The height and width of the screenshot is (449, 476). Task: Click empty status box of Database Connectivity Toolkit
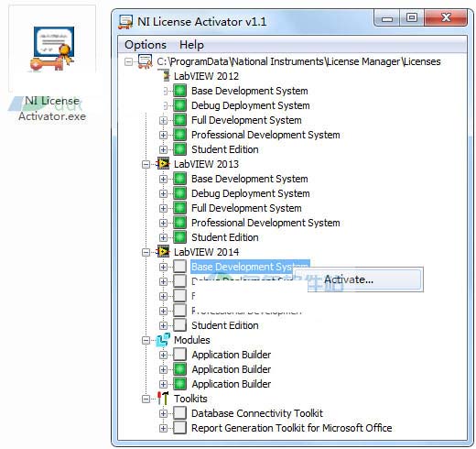(x=179, y=413)
